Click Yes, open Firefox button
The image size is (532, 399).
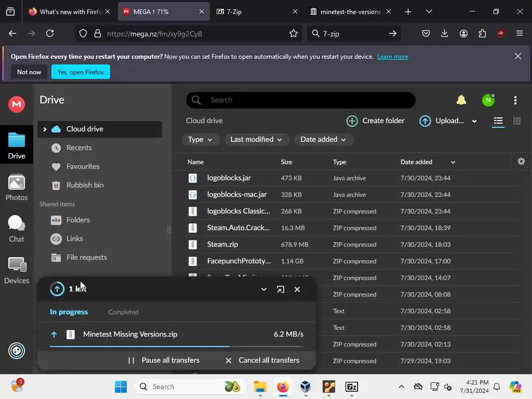(x=81, y=72)
